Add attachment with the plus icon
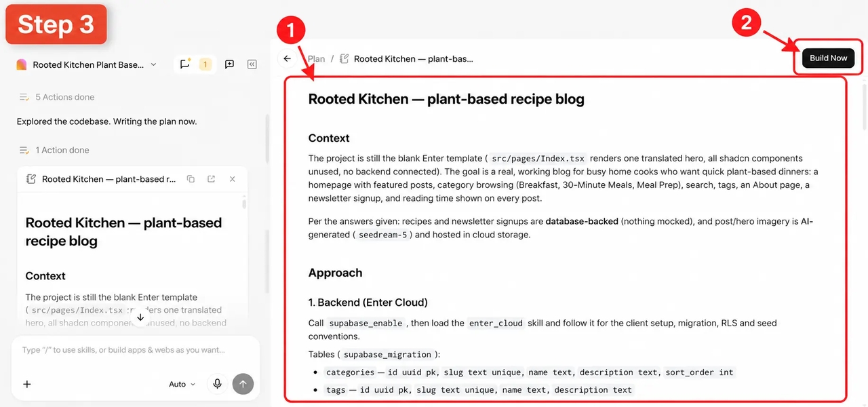The image size is (868, 407). pyautogui.click(x=27, y=384)
